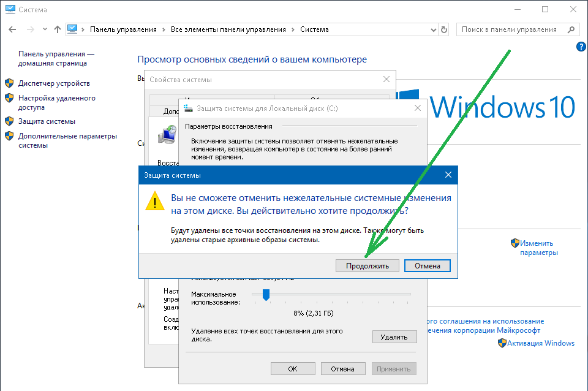This screenshot has height=391, width=588.
Task: Click the shield icon beside Активация Windows
Action: pos(502,343)
